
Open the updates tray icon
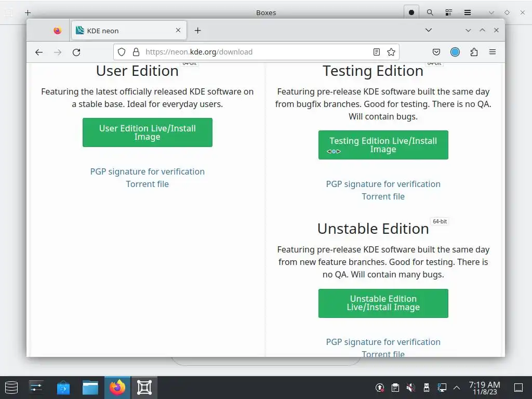tap(380, 388)
